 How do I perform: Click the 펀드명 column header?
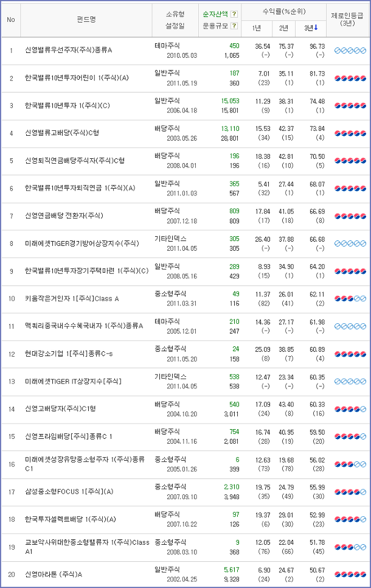click(86, 19)
